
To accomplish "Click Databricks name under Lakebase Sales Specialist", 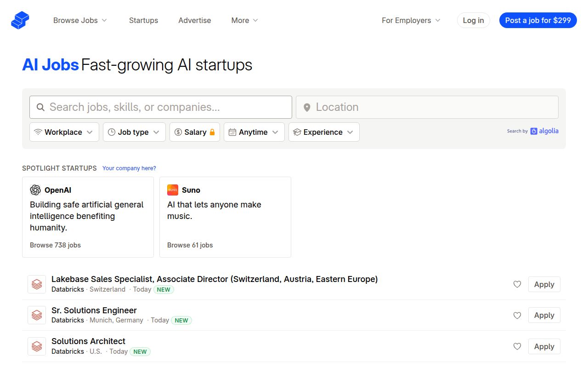I will coord(68,289).
